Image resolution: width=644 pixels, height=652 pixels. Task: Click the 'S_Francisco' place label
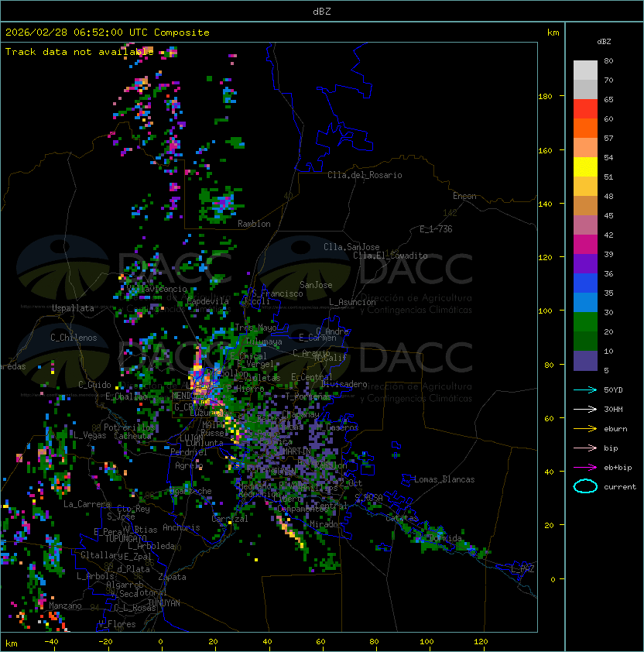[x=277, y=293]
